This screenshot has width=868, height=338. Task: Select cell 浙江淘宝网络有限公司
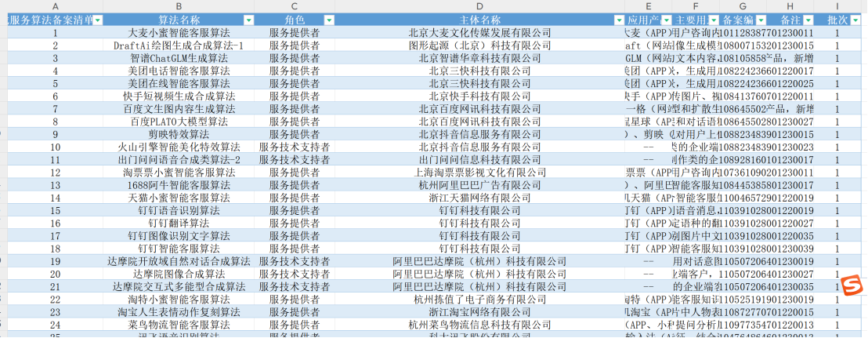(479, 312)
